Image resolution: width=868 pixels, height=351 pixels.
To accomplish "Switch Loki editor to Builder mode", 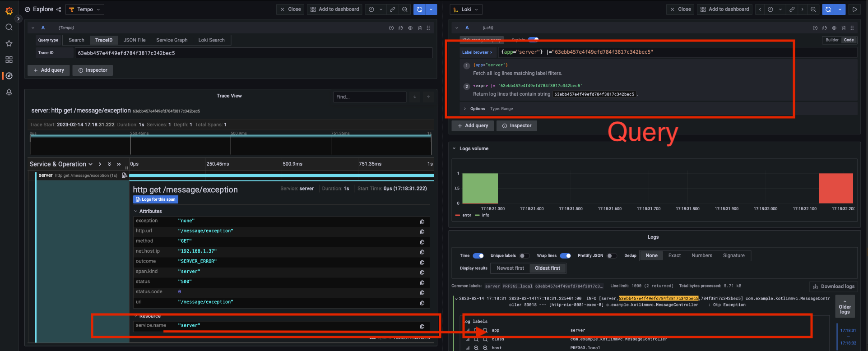I will tap(832, 40).
